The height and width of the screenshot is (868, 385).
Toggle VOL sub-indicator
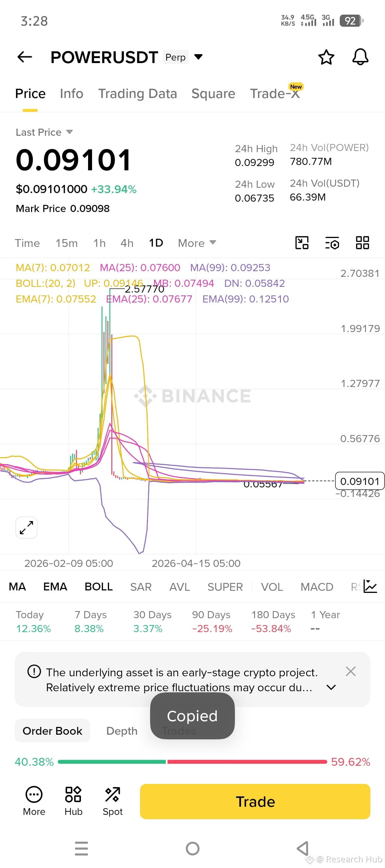[272, 587]
